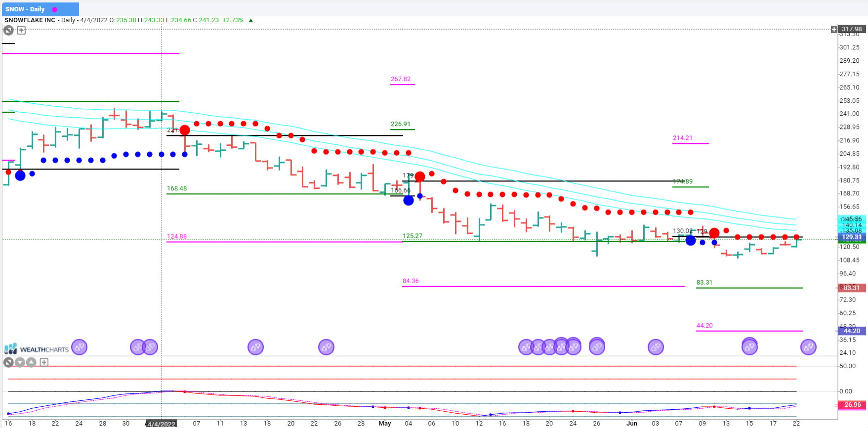
Task: Select the 125.27 green level label
Action: click(x=413, y=236)
